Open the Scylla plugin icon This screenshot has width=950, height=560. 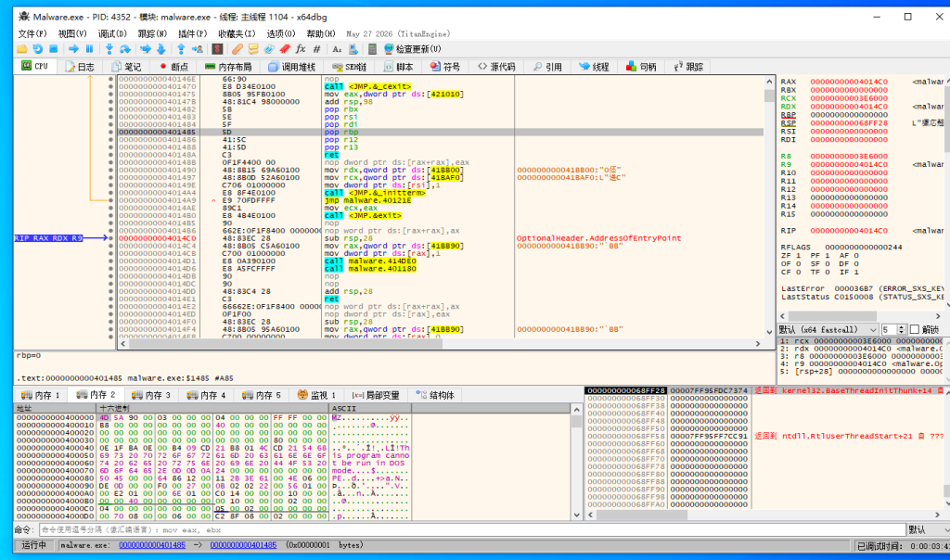point(217,49)
